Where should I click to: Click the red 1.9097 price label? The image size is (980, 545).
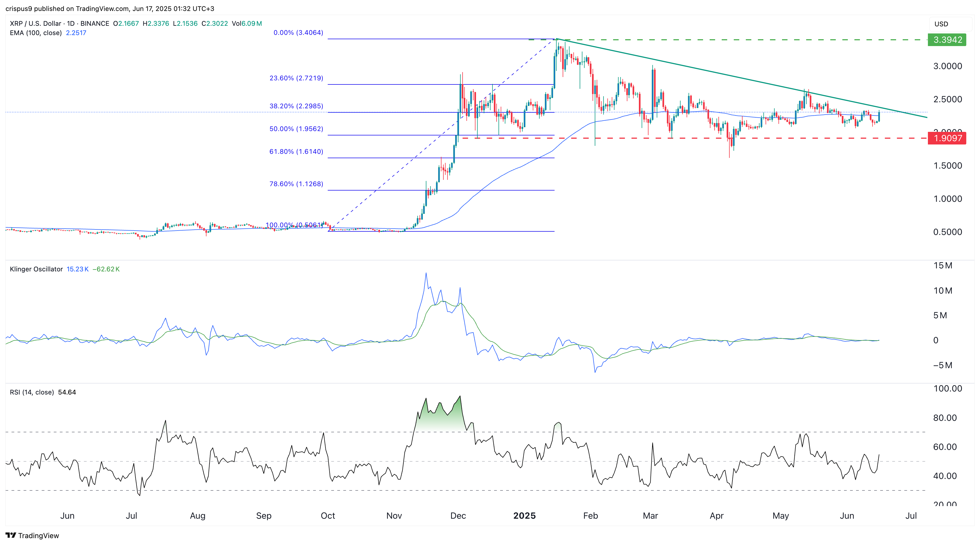coord(947,138)
